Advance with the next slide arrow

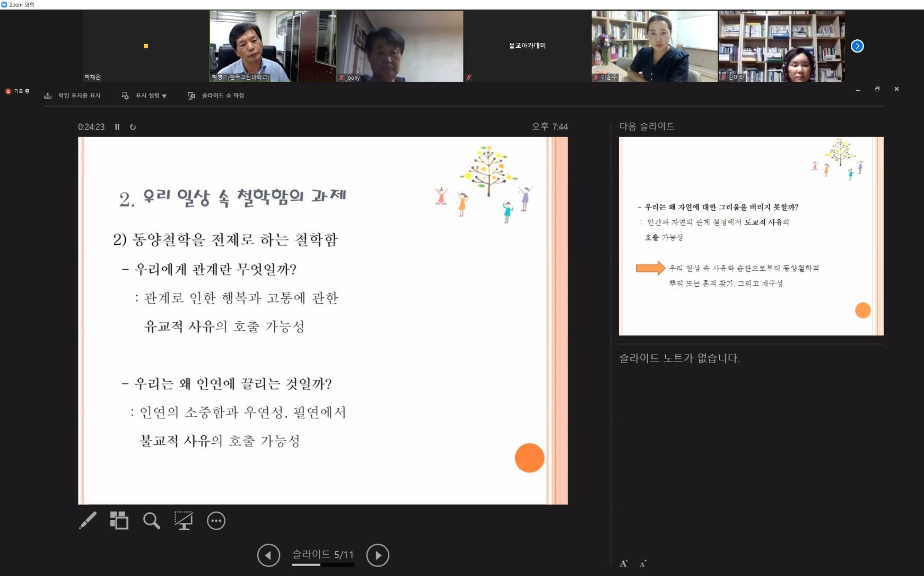coord(378,555)
